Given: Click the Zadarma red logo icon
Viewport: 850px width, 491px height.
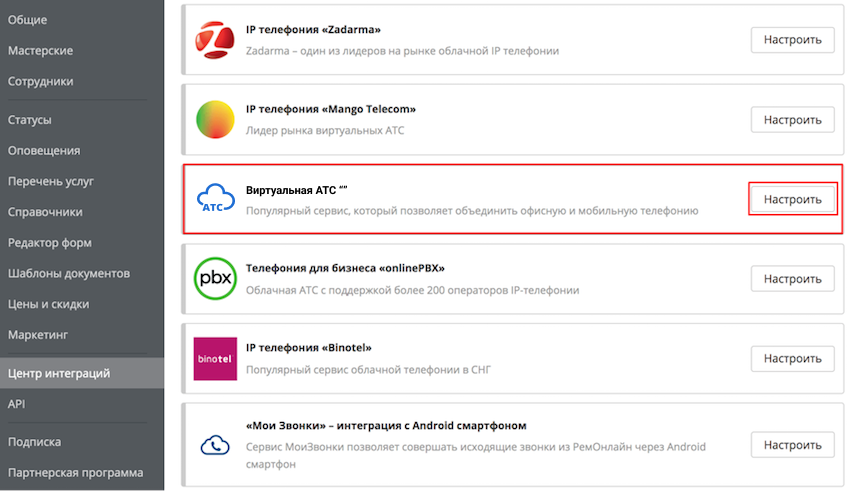Looking at the screenshot, I should click(x=215, y=40).
